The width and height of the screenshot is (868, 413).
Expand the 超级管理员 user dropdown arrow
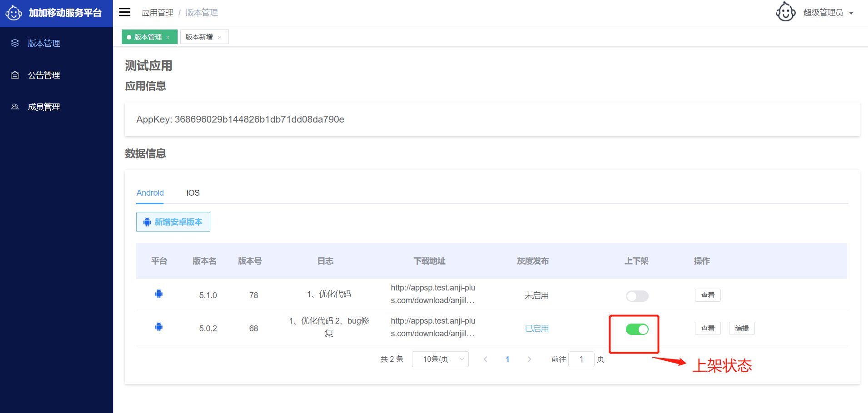coord(851,13)
